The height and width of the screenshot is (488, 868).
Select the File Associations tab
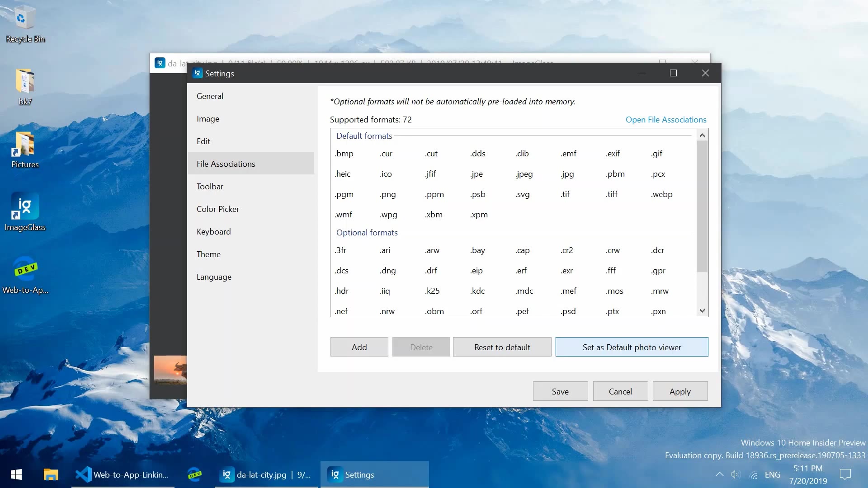[x=251, y=164]
